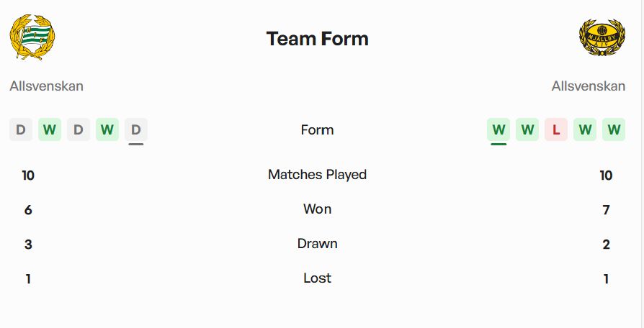Click the Drawn row label
This screenshot has height=328, width=644.
tap(317, 244)
